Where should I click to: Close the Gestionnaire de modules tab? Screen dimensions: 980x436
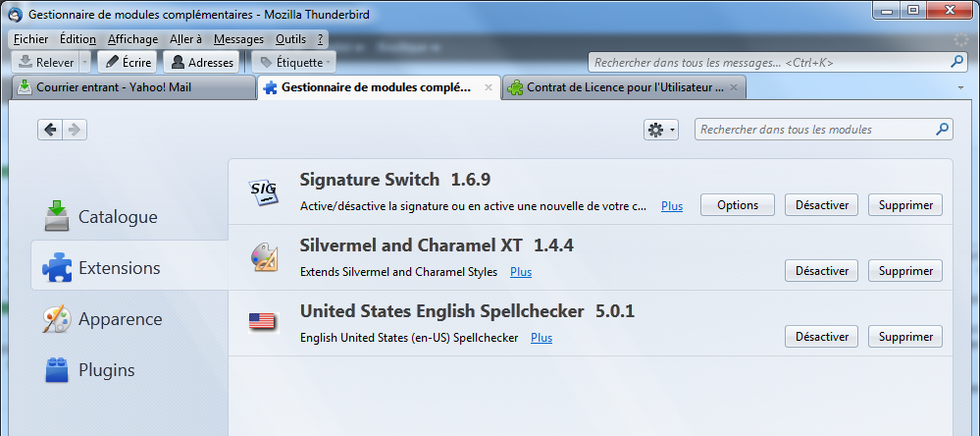coord(489,87)
